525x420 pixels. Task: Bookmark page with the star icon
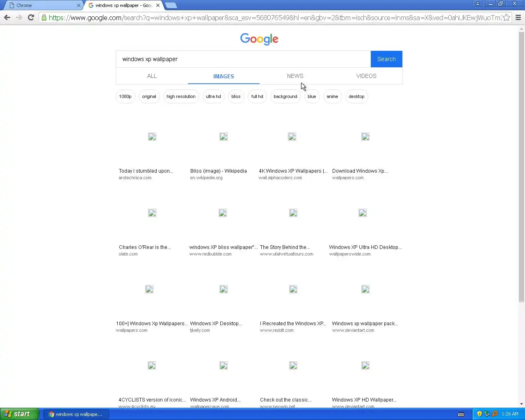[x=507, y=18]
